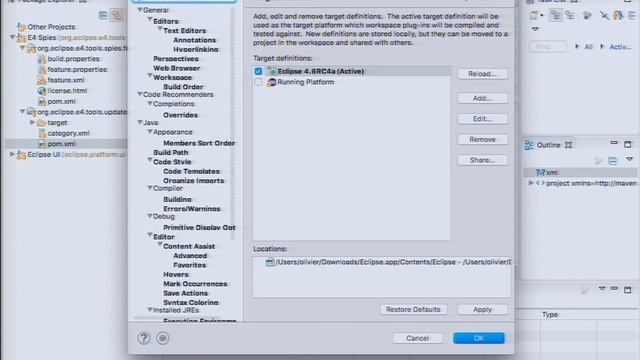Click the Add... target button
Image resolution: width=640 pixels, height=360 pixels.
[x=482, y=98]
